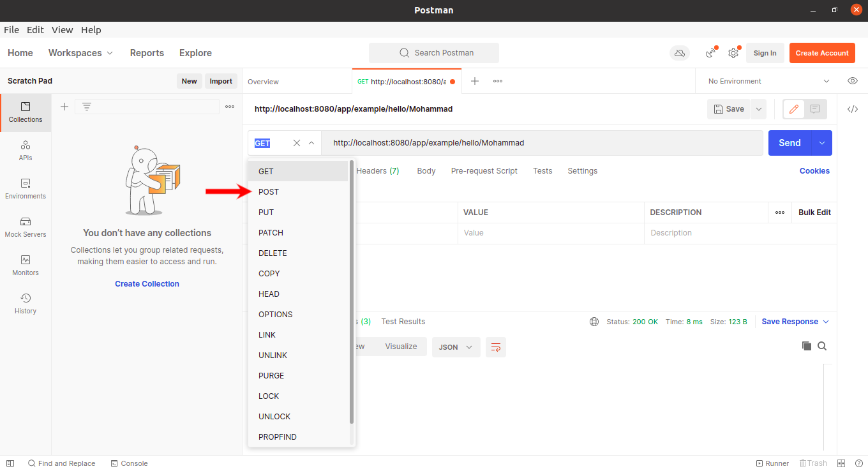This screenshot has height=471, width=868.
Task: Open the Mock Servers sidebar panel
Action: click(26, 228)
